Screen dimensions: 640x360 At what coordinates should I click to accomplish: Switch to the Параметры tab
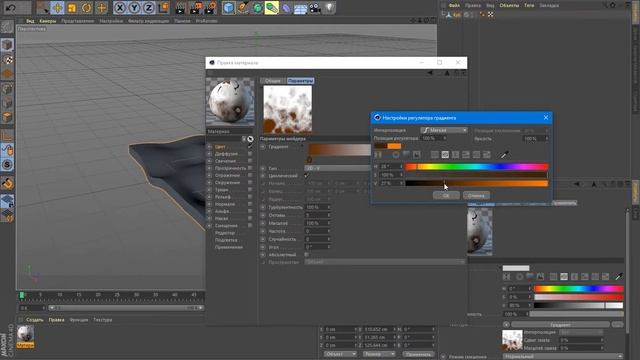click(x=300, y=81)
